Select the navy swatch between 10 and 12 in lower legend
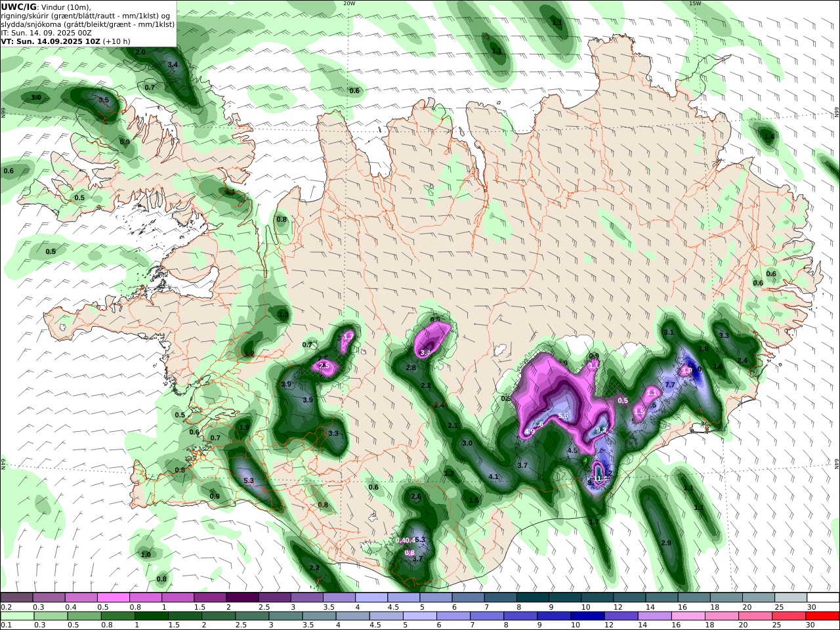Viewport: 840px width, 630px height. coord(587,616)
